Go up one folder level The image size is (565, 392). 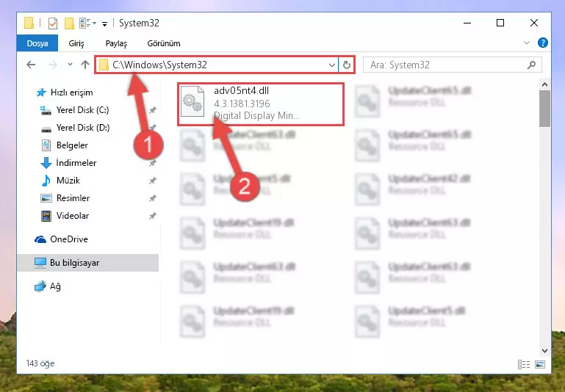point(85,65)
